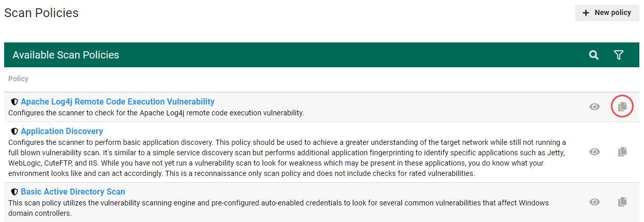This screenshot has height=222, width=644.
Task: Clone the Basic Active Directory Scan policy
Action: (623, 202)
